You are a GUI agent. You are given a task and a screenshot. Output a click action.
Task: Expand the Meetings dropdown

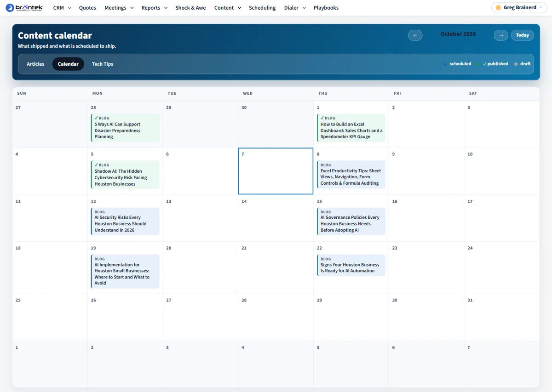pyautogui.click(x=119, y=8)
